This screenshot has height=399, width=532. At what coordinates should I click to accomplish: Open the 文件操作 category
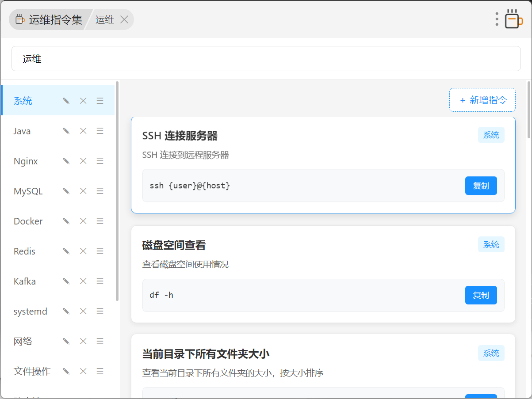[x=32, y=371]
